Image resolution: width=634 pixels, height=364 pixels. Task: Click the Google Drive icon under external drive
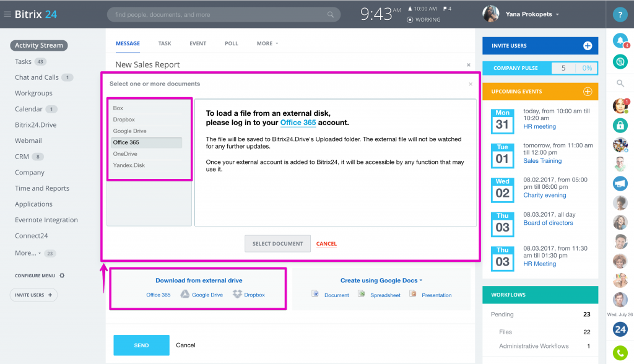point(185,294)
